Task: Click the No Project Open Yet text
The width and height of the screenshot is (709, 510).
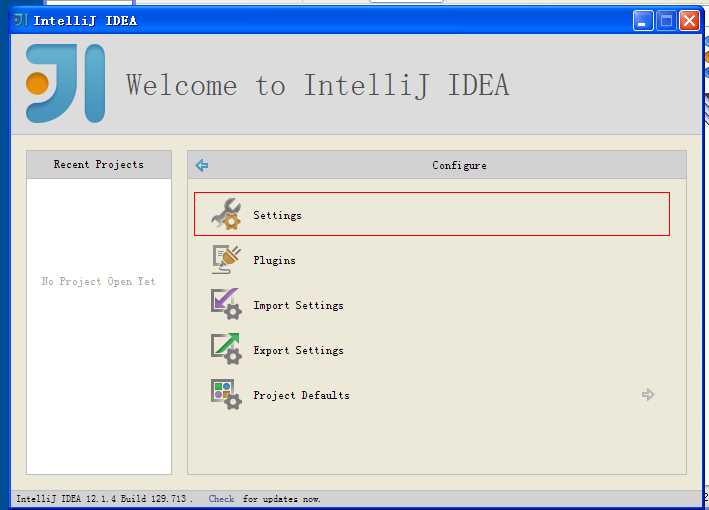Action: (x=98, y=281)
